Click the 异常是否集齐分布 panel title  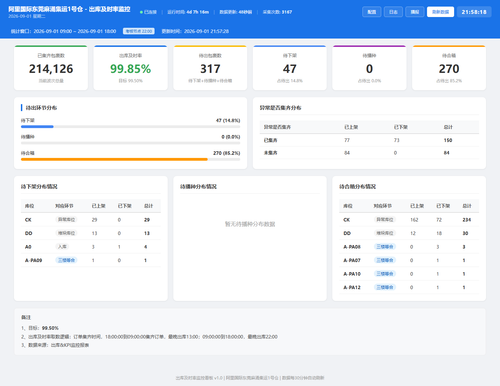coord(280,108)
